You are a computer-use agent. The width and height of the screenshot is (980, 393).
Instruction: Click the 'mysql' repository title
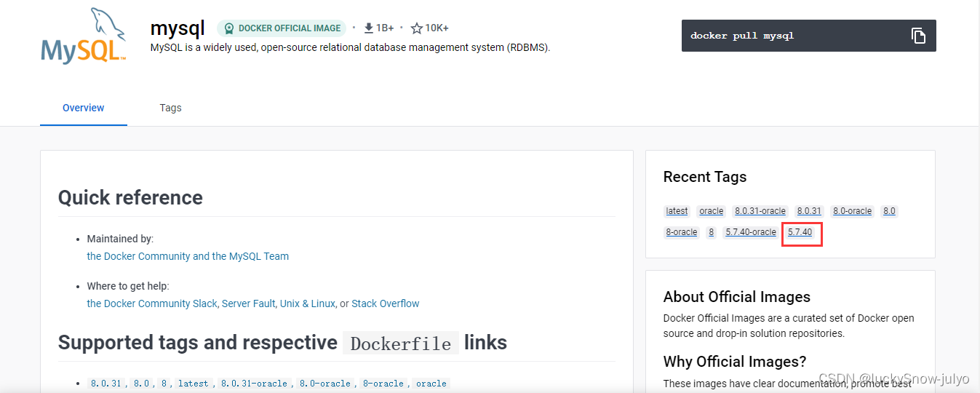tap(178, 28)
